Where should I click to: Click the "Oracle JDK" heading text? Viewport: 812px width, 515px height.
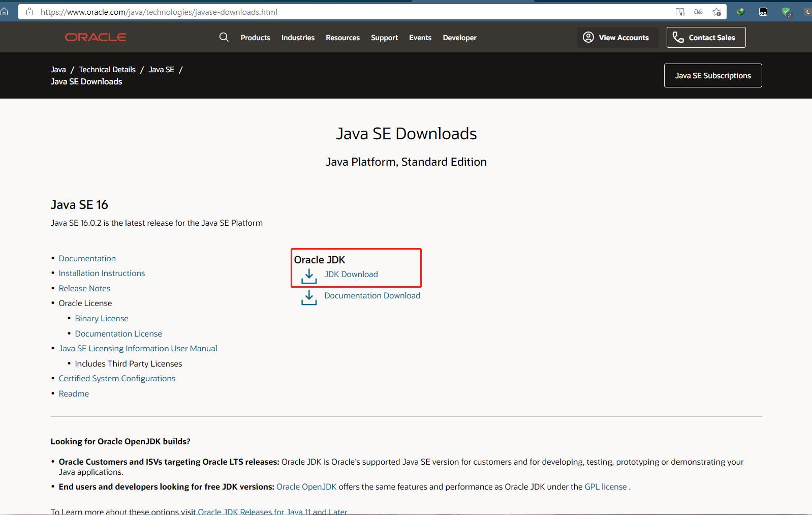point(320,260)
